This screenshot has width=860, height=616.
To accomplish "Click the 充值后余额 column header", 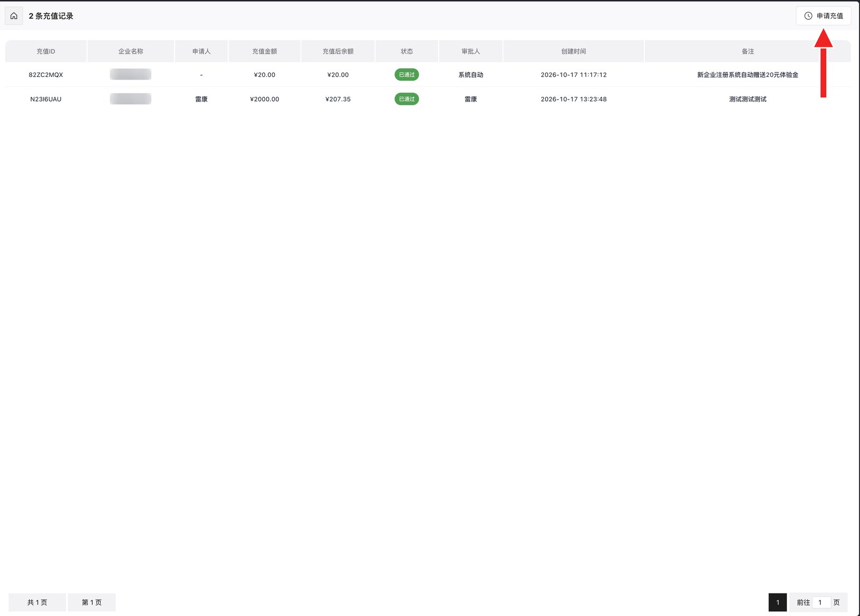I will tap(338, 52).
